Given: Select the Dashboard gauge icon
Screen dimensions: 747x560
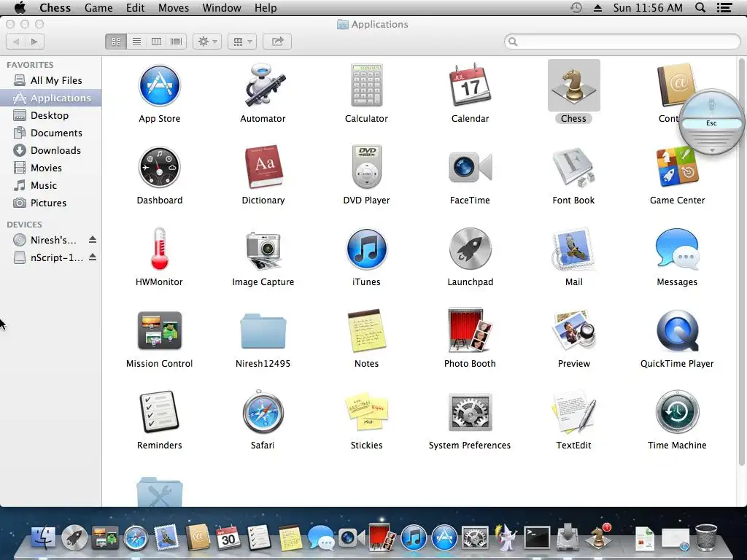Looking at the screenshot, I should (159, 168).
